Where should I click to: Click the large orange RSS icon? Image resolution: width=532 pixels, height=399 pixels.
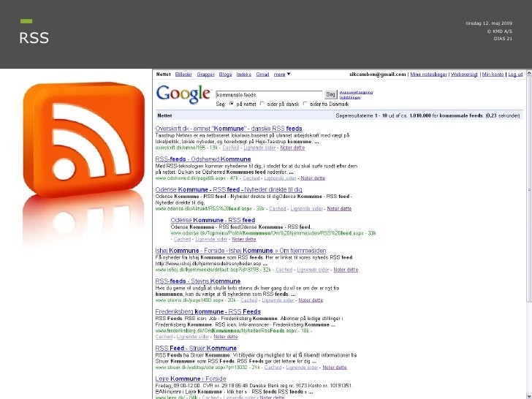click(84, 140)
